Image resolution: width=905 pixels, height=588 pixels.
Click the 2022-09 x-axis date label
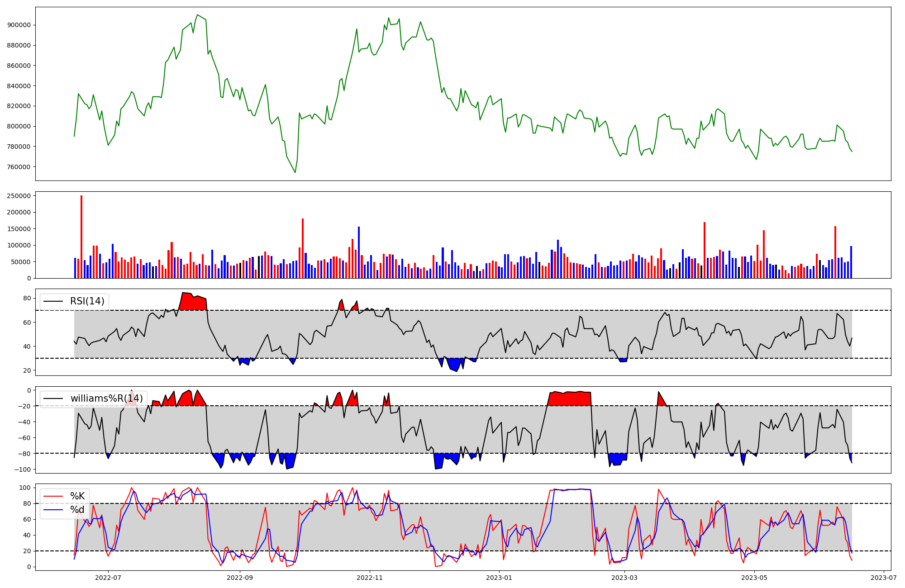(x=239, y=578)
